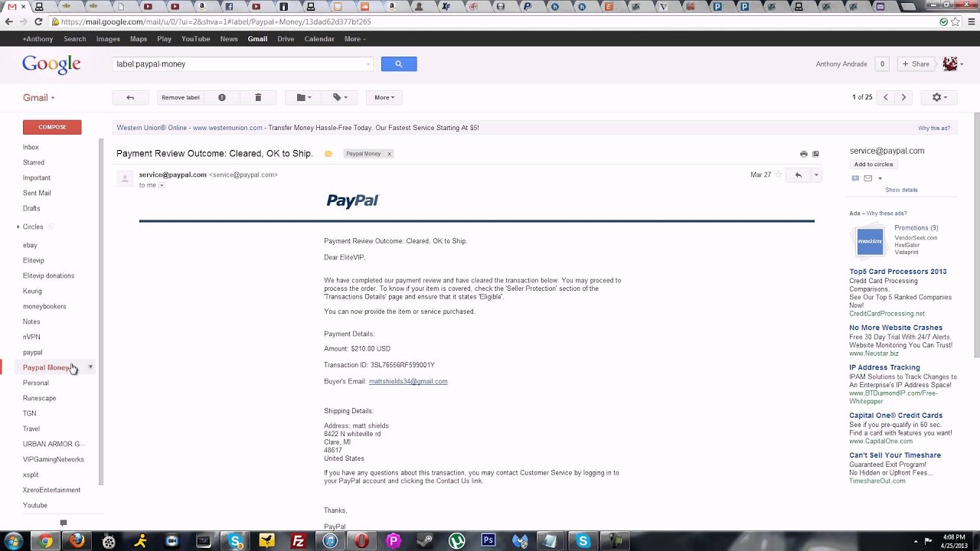Reply using the arrow beside Mar 27
980x551 pixels.
tap(798, 174)
